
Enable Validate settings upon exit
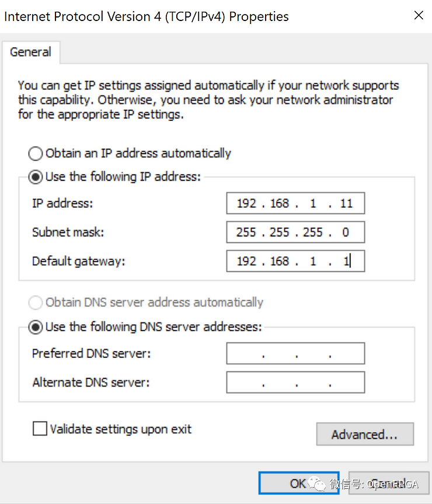coord(40,428)
